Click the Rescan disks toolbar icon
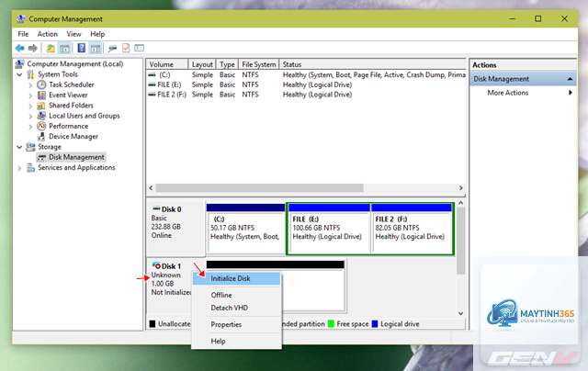Screen dimensions: 588x371 pos(112,48)
